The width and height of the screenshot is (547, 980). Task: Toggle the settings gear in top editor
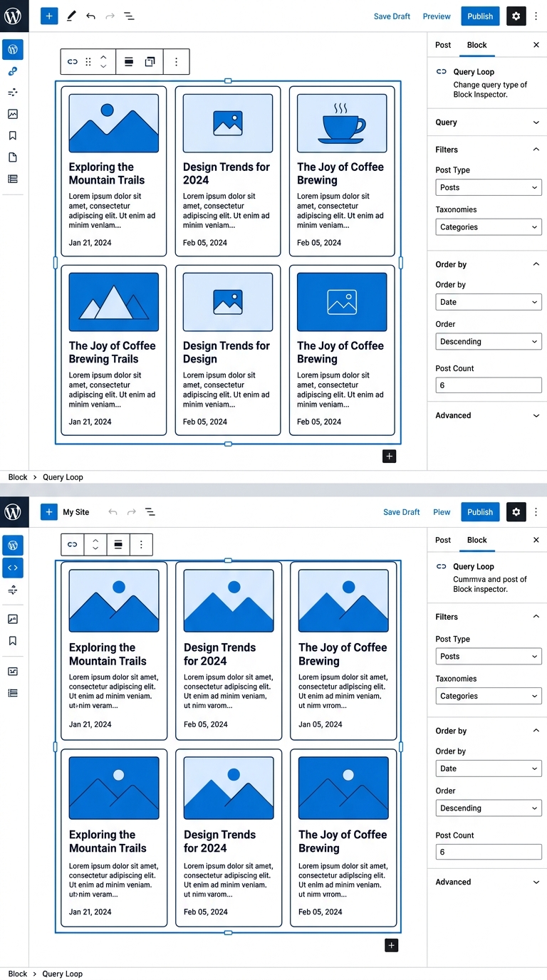(x=516, y=16)
